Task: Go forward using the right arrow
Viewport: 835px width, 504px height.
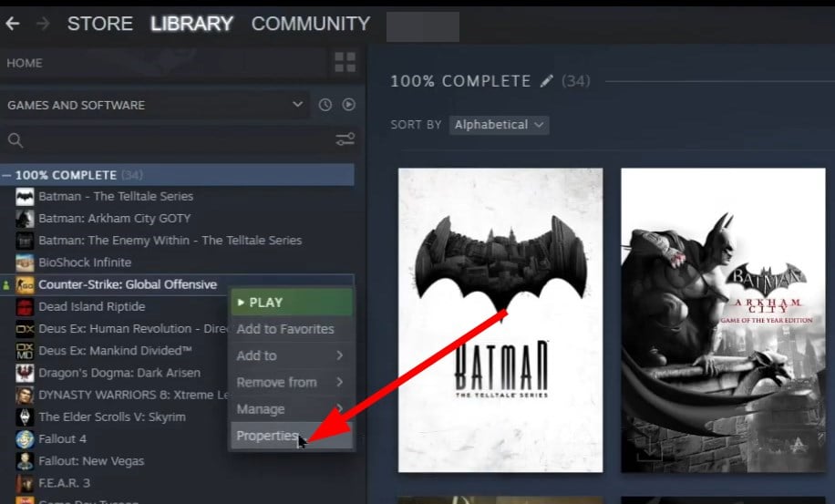Action: (43, 24)
